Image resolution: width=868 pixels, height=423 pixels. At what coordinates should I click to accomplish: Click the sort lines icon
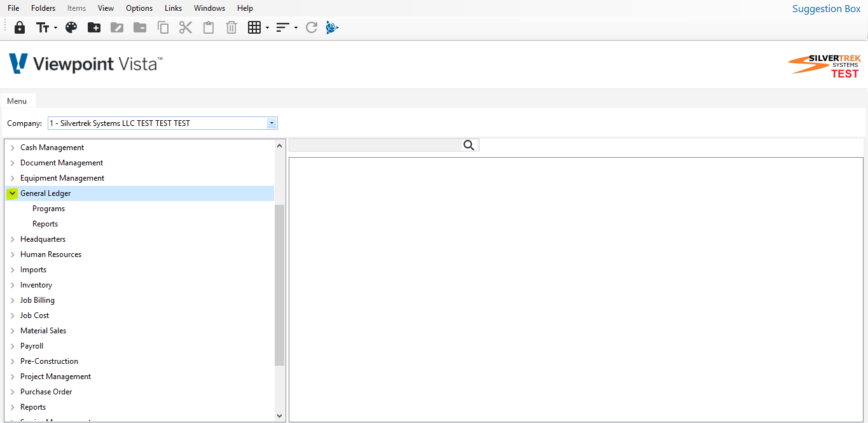283,27
